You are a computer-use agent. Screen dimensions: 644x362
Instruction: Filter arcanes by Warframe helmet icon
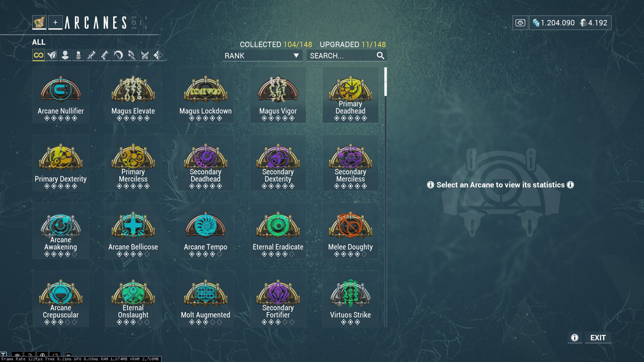52,55
